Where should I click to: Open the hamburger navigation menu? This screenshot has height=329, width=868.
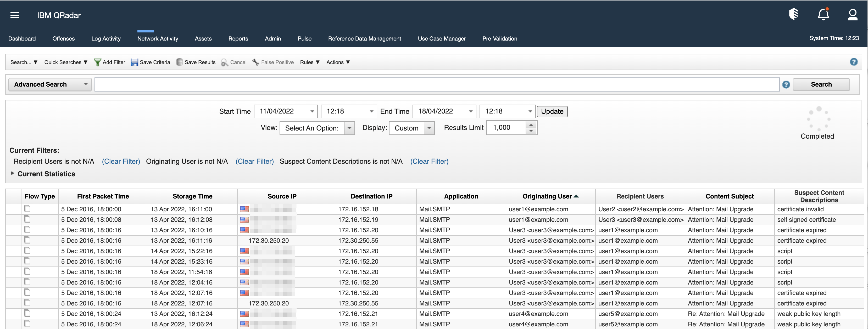tap(14, 15)
